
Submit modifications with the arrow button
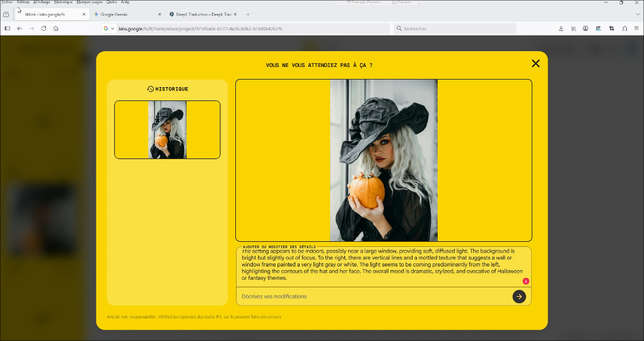pos(518,296)
